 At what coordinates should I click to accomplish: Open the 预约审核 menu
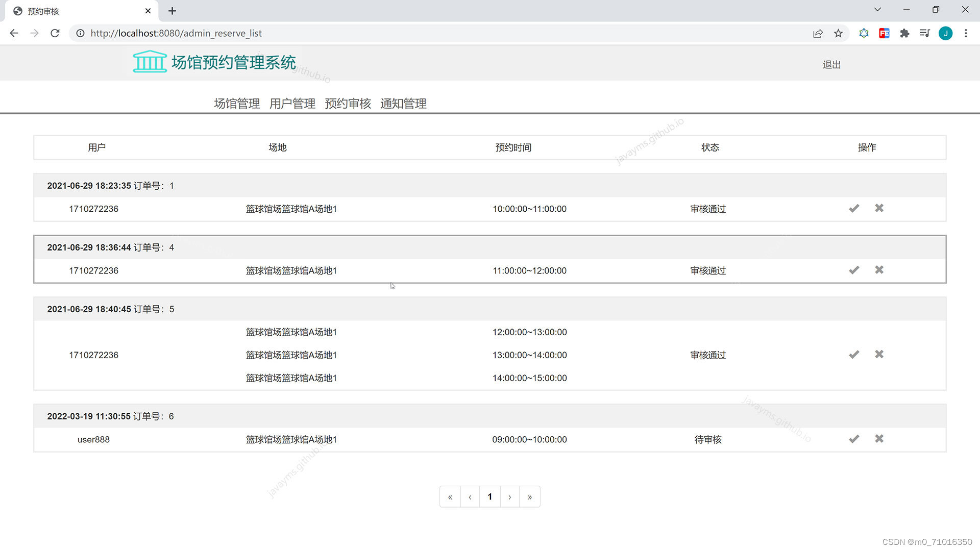pyautogui.click(x=348, y=104)
